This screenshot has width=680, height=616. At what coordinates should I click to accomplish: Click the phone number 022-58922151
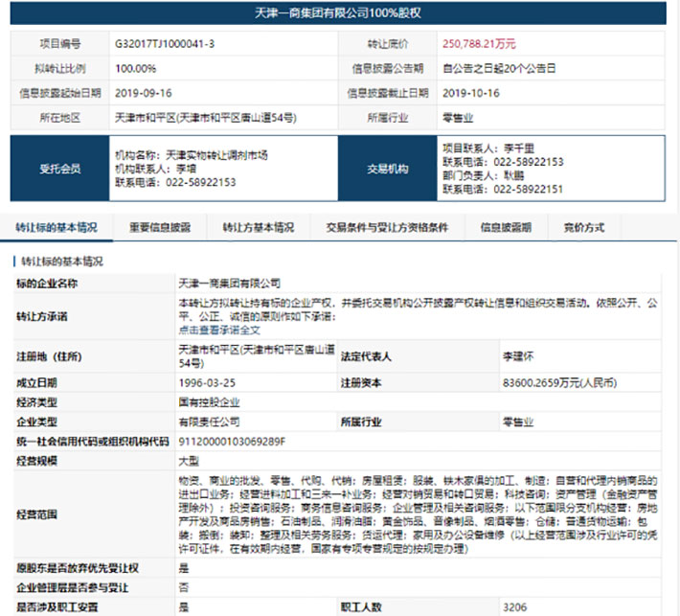pos(529,189)
